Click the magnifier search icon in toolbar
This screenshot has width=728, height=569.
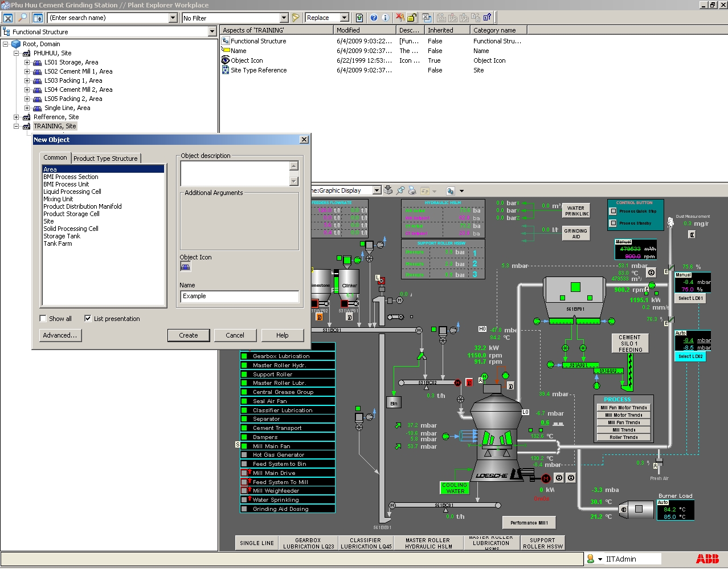click(23, 18)
